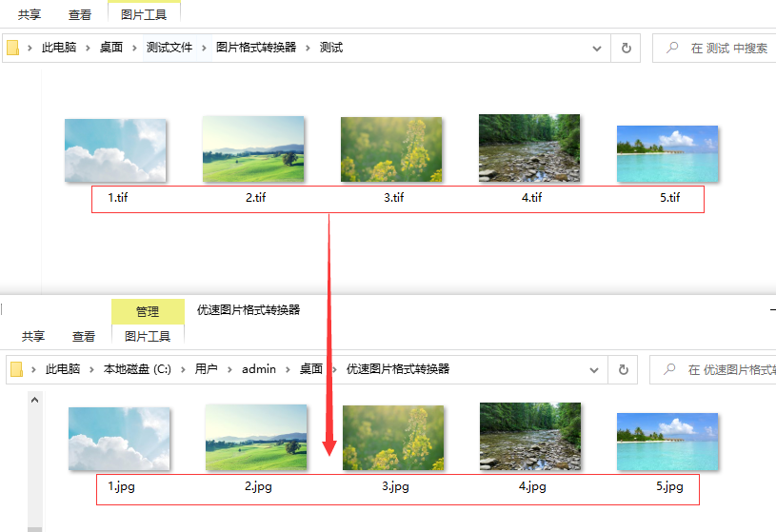Click the folder icon in the top address bar

tap(13, 48)
